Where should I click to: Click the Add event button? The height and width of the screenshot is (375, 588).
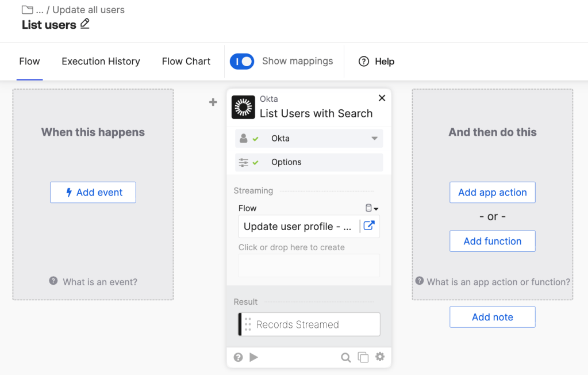tap(93, 192)
